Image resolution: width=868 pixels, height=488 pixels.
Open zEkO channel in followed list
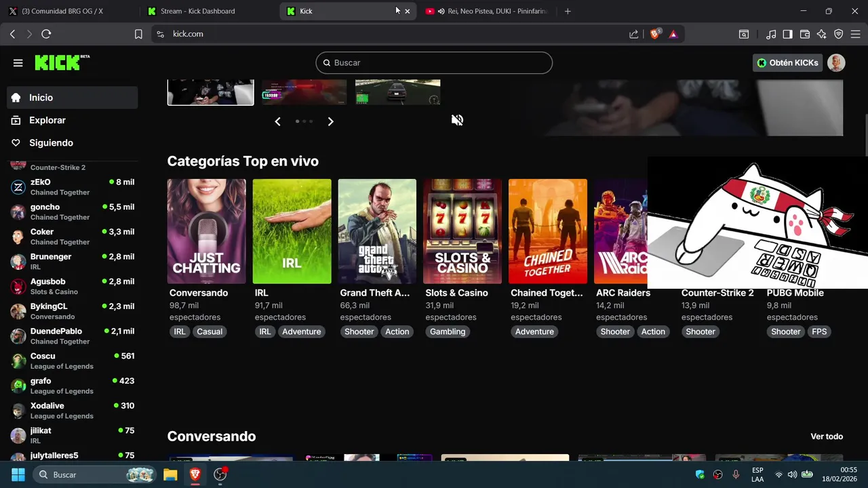point(73,187)
